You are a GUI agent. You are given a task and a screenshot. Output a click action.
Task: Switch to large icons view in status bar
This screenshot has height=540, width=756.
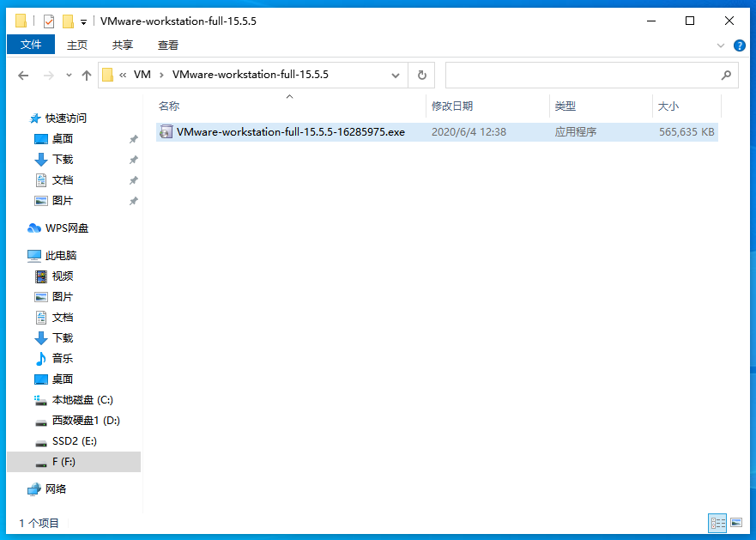pos(736,523)
